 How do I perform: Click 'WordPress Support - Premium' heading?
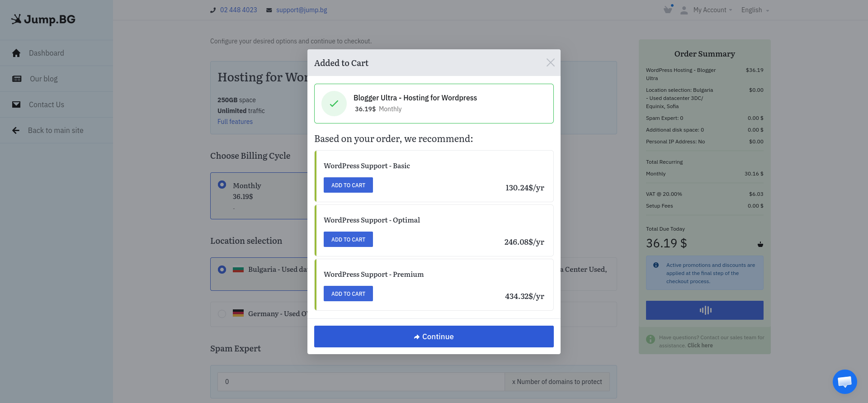(373, 275)
